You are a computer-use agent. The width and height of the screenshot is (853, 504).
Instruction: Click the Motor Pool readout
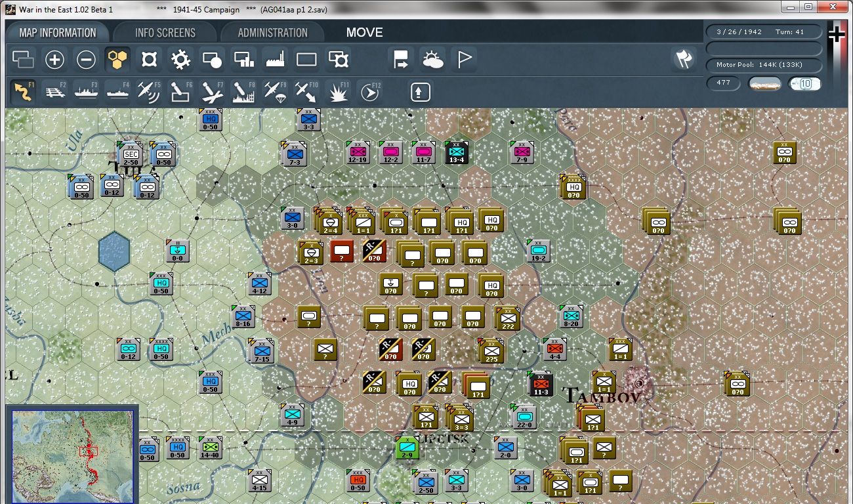[x=764, y=65]
